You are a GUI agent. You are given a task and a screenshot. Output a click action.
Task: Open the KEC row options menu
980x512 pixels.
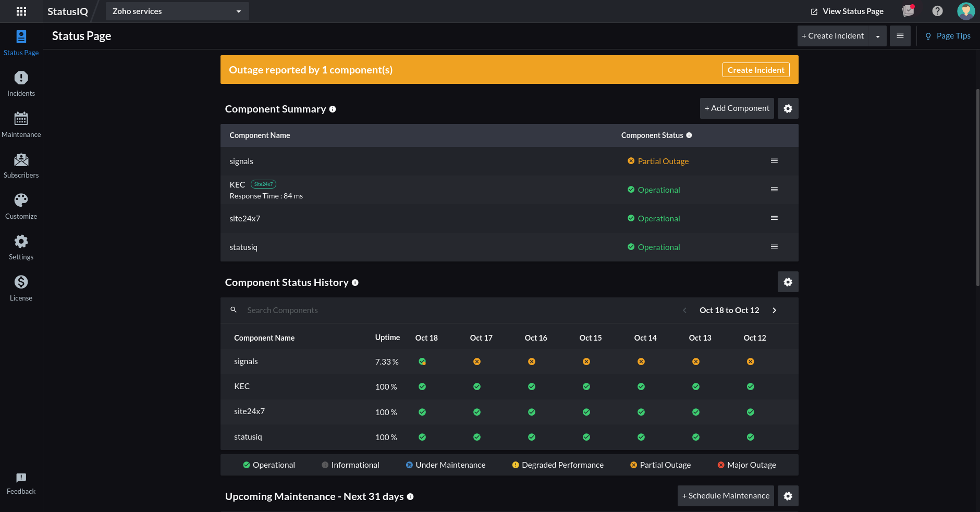775,190
